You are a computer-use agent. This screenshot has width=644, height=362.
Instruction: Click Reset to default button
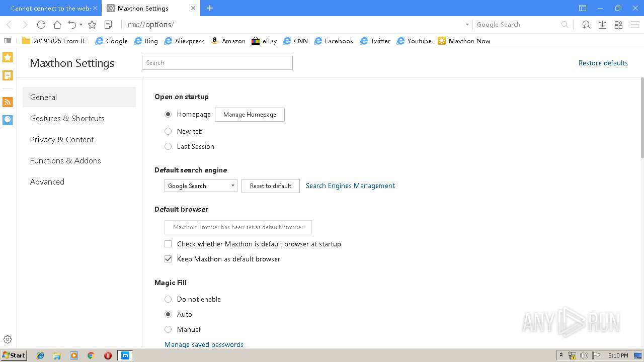(x=271, y=186)
